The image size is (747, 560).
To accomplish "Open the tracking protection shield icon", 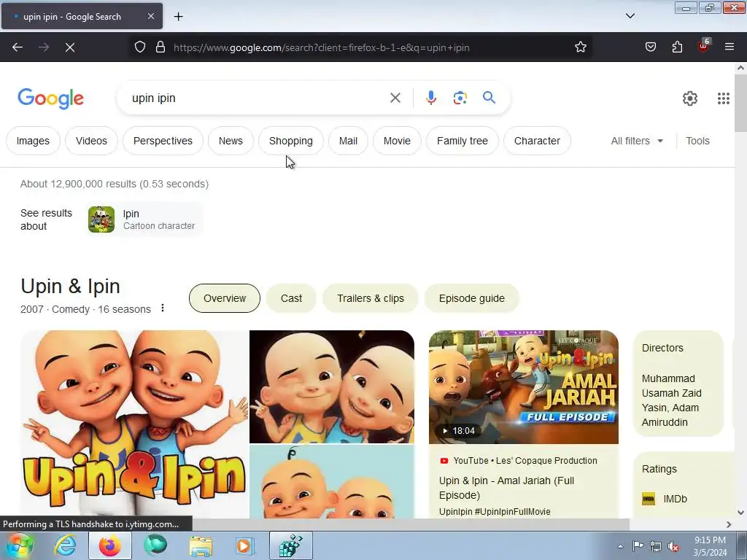I will [139, 47].
